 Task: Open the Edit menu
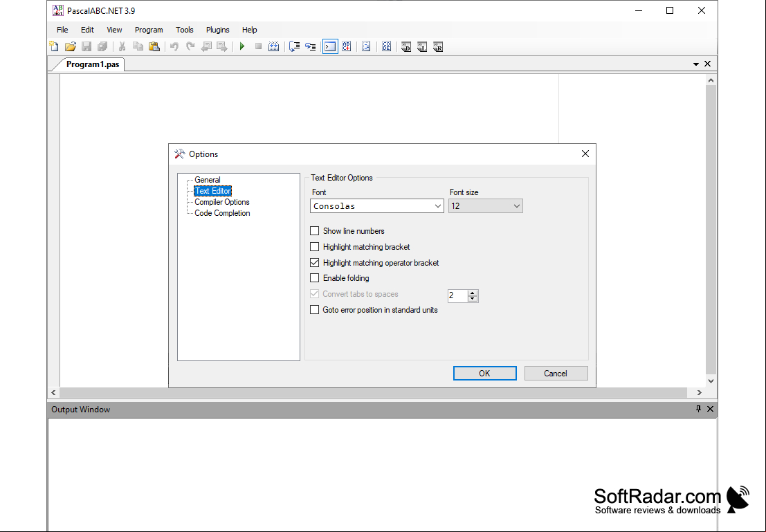pos(87,30)
